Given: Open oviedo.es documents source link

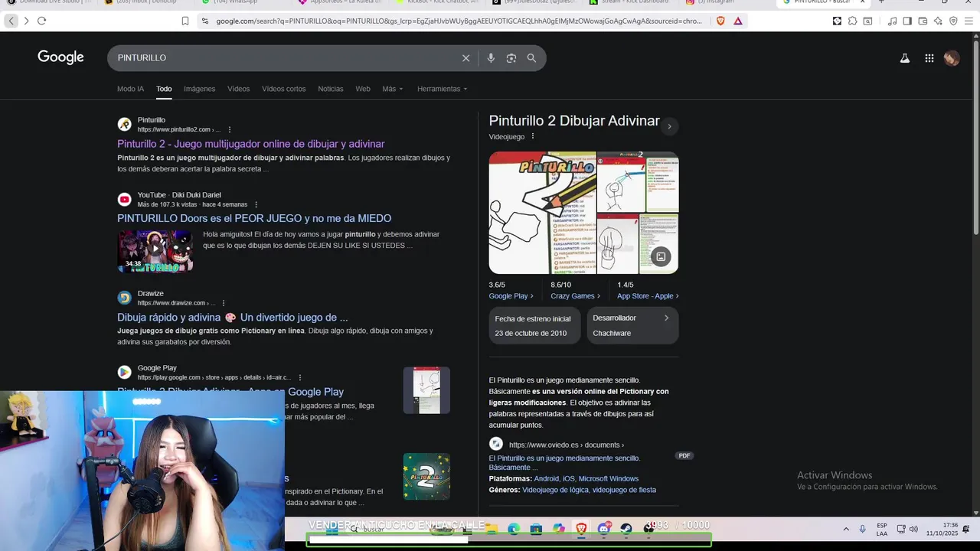Looking at the screenshot, I should [x=566, y=445].
